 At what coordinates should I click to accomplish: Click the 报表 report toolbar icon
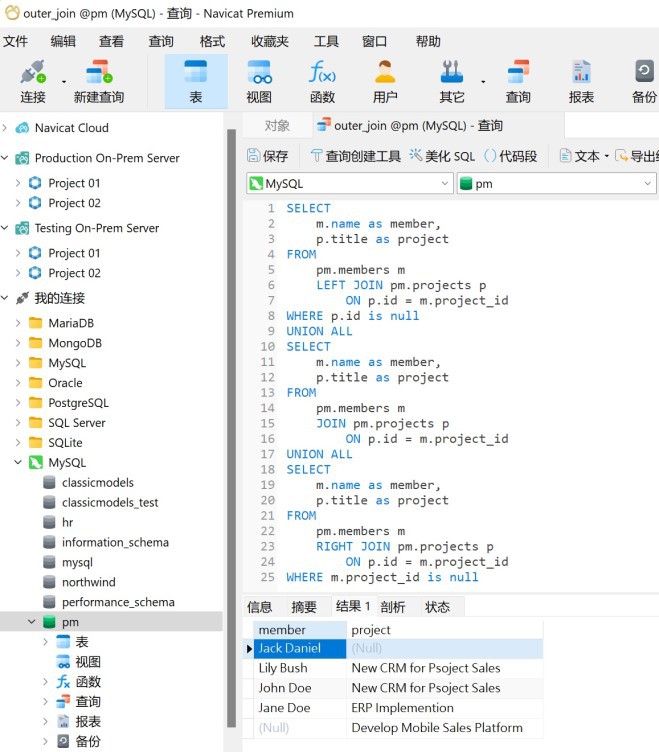581,82
